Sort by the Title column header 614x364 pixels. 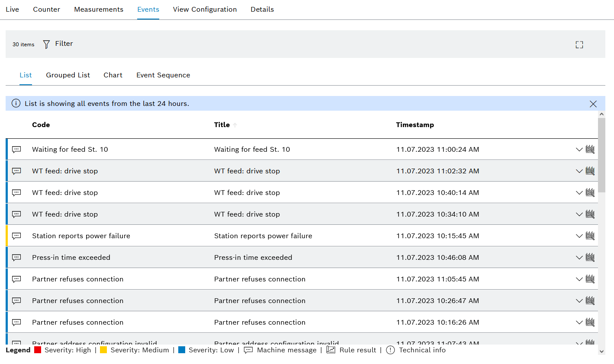tap(222, 125)
